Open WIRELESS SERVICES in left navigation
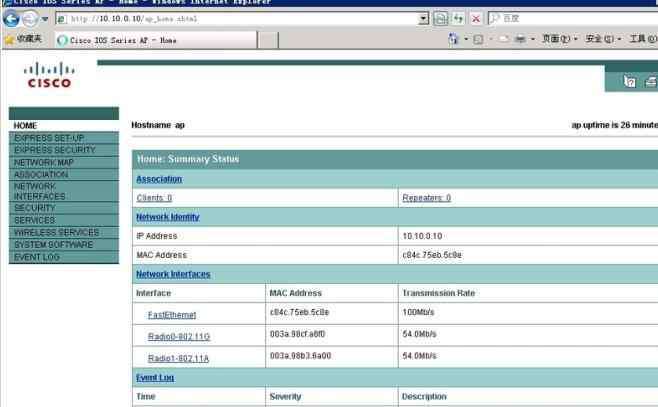 tap(64, 232)
